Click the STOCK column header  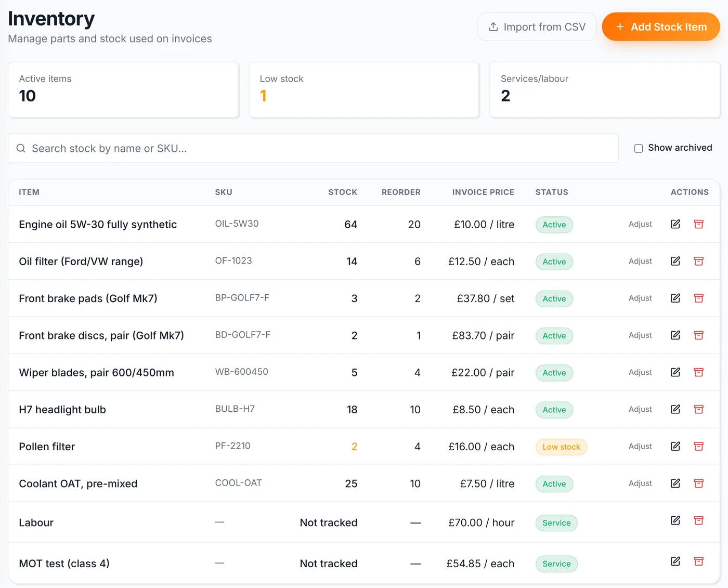(x=343, y=192)
